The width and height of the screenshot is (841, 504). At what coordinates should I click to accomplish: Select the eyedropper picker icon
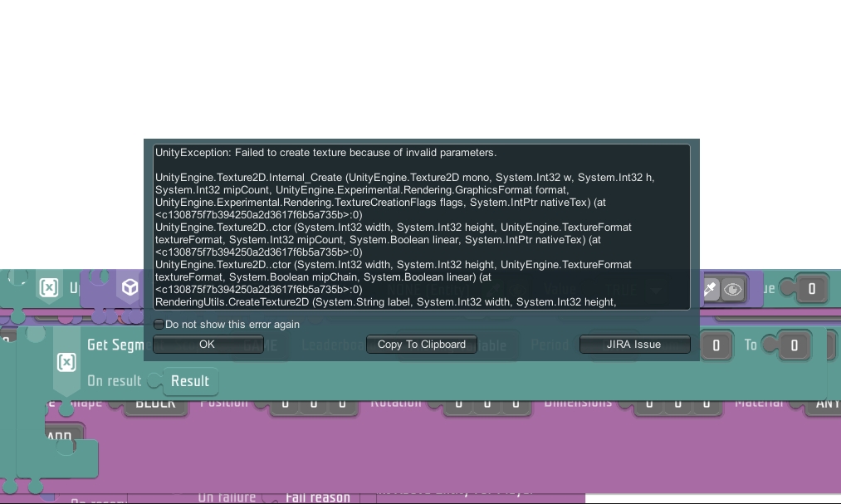[710, 289]
